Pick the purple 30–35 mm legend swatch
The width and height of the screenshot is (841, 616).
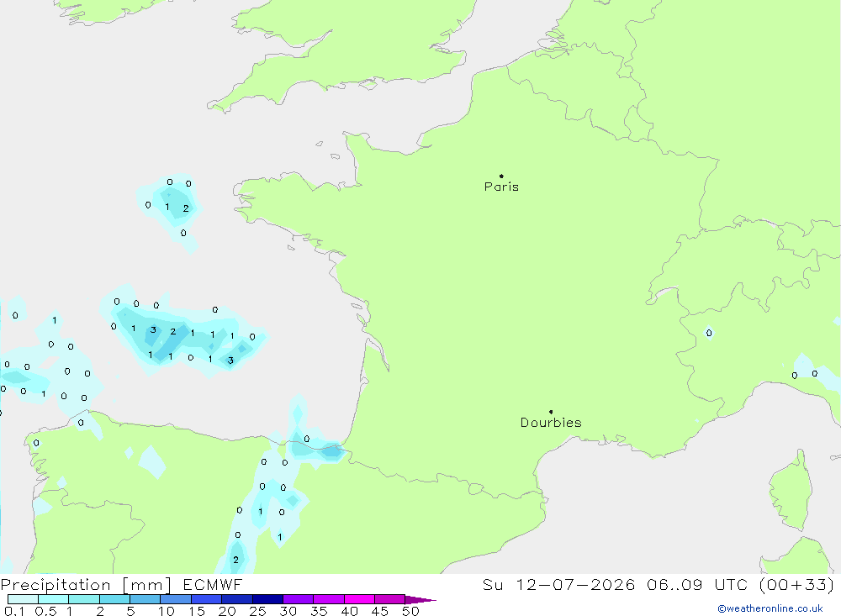tap(299, 599)
